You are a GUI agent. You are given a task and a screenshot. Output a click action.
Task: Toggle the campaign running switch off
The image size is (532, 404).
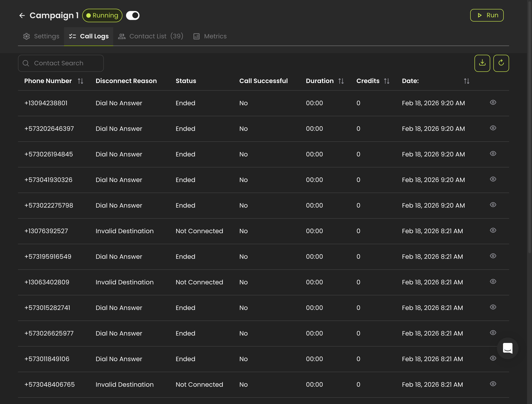[133, 16]
